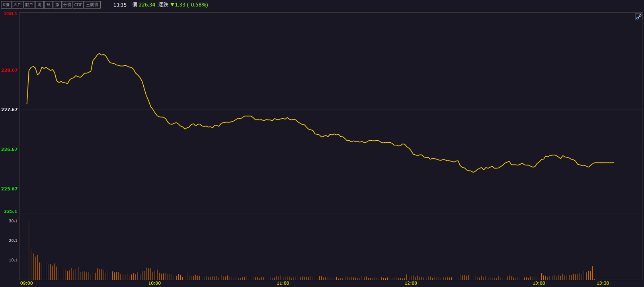The image size is (644, 287).
Task: Select the 09:00 time axis marker
Action: point(27,283)
